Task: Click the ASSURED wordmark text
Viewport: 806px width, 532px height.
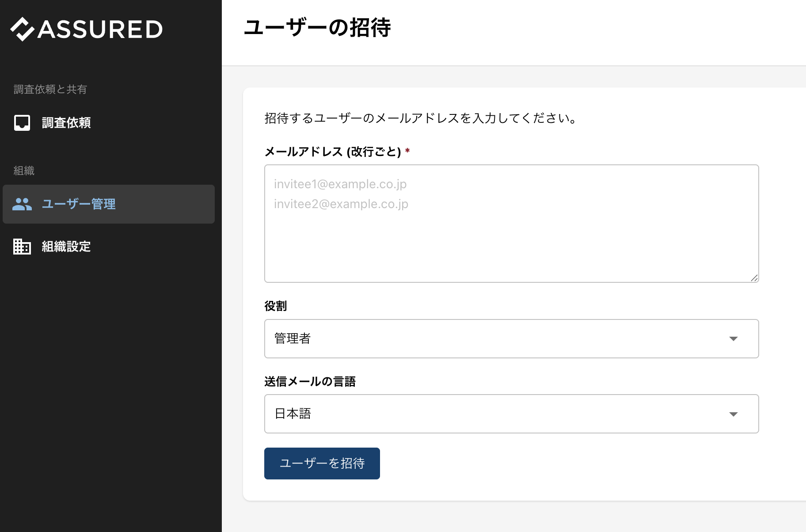Action: (x=100, y=29)
